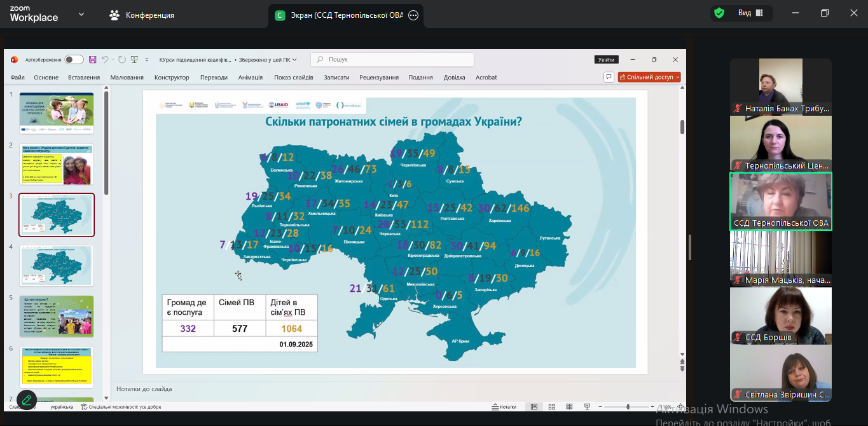Open the Анімація ribbon tab
This screenshot has height=426, width=868.
point(250,78)
